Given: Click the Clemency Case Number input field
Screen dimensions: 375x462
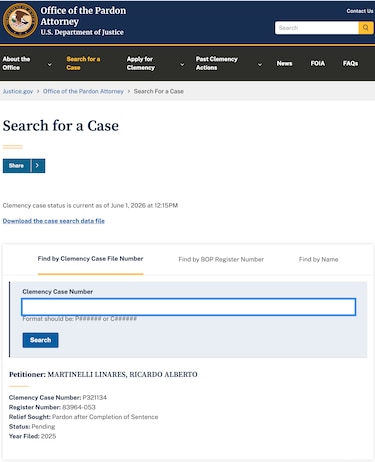Looking at the screenshot, I should point(189,307).
